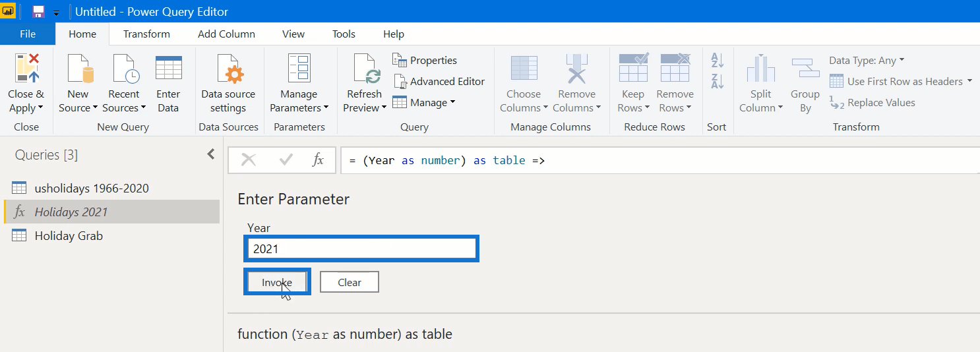Click the Split Column icon

point(760,69)
